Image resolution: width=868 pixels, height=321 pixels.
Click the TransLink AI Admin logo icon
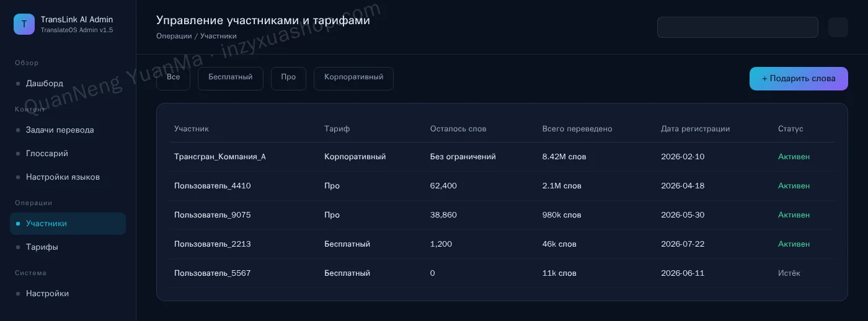[24, 24]
